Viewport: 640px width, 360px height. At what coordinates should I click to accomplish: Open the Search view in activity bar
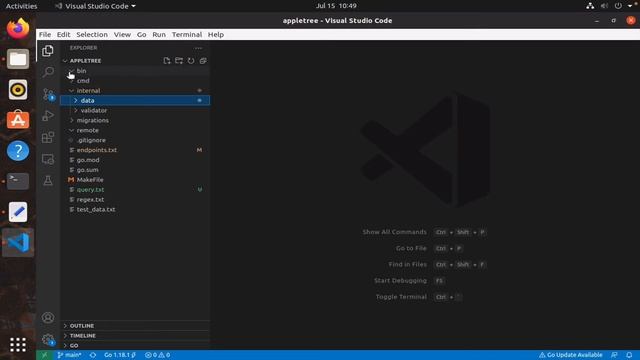coord(48,72)
